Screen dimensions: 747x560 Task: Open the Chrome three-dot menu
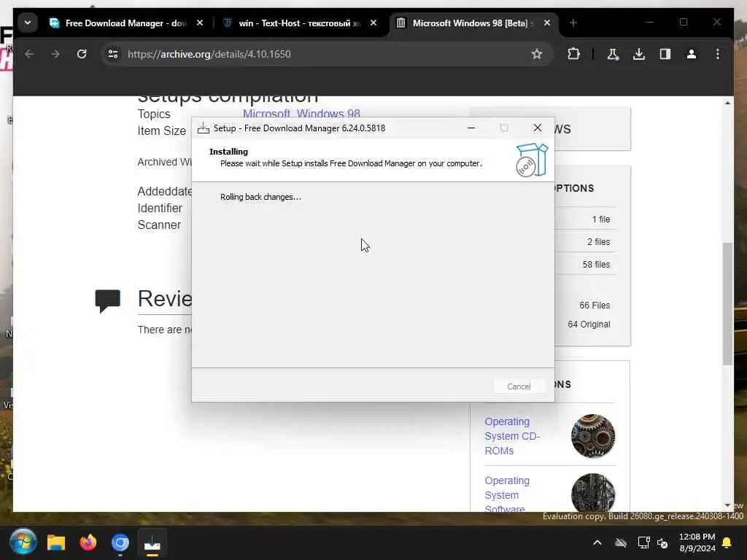pos(718,54)
